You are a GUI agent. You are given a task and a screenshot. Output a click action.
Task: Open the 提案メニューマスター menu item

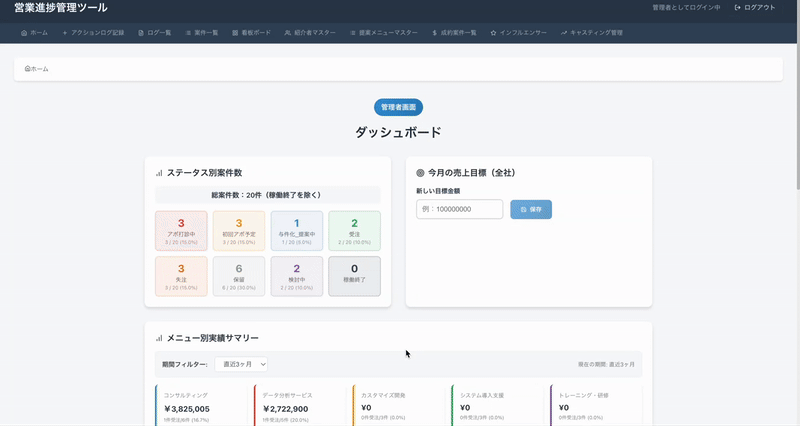[385, 33]
